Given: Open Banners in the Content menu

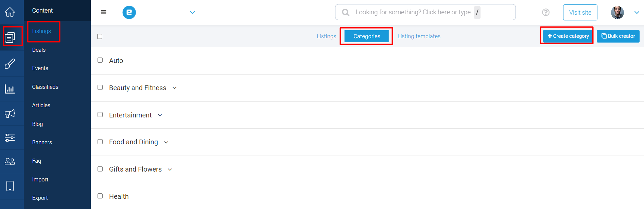Looking at the screenshot, I should coord(42,142).
